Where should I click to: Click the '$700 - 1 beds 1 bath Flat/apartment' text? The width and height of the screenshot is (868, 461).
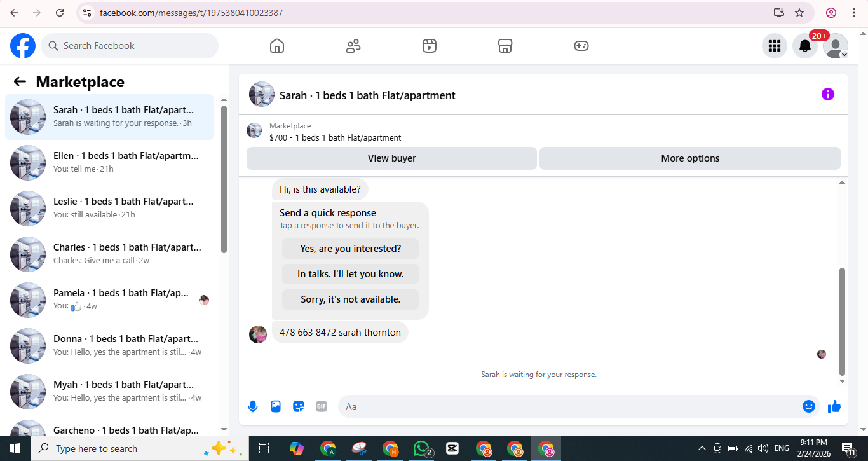pyautogui.click(x=335, y=137)
